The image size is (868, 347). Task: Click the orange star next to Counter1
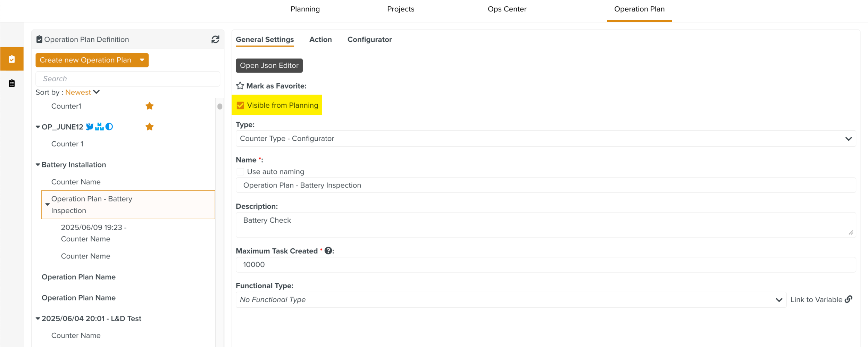click(149, 106)
